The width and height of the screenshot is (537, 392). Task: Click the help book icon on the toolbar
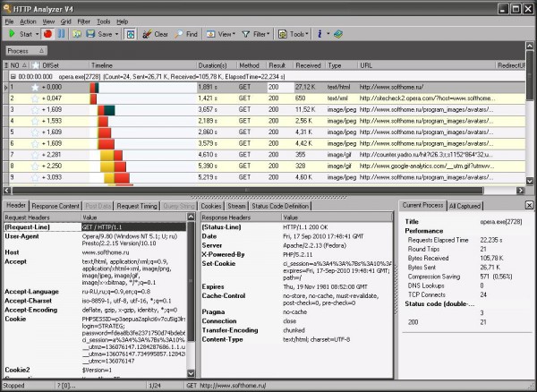point(338,34)
